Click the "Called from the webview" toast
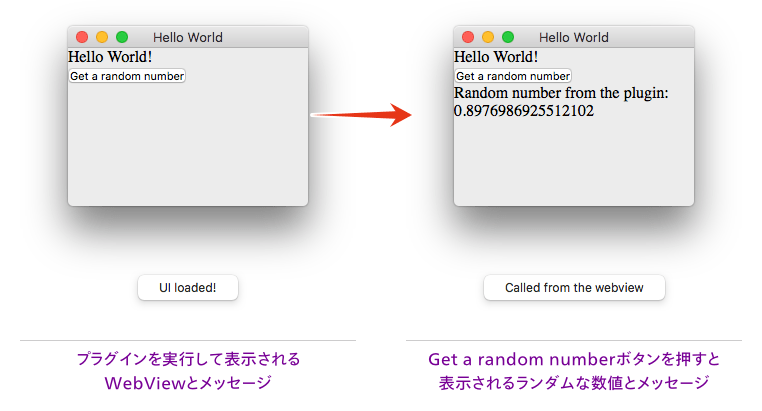762x411 pixels. tap(573, 288)
